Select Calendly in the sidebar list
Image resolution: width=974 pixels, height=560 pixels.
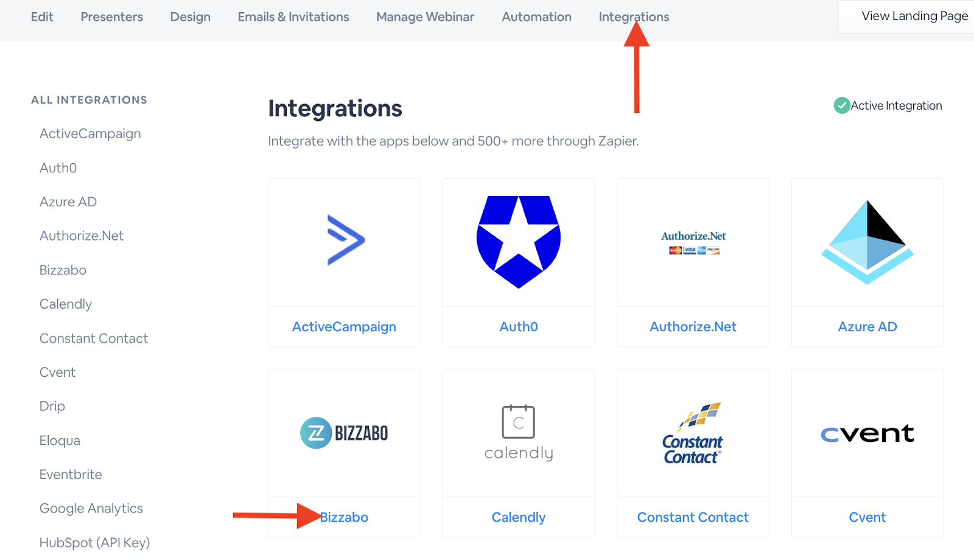[x=66, y=304]
